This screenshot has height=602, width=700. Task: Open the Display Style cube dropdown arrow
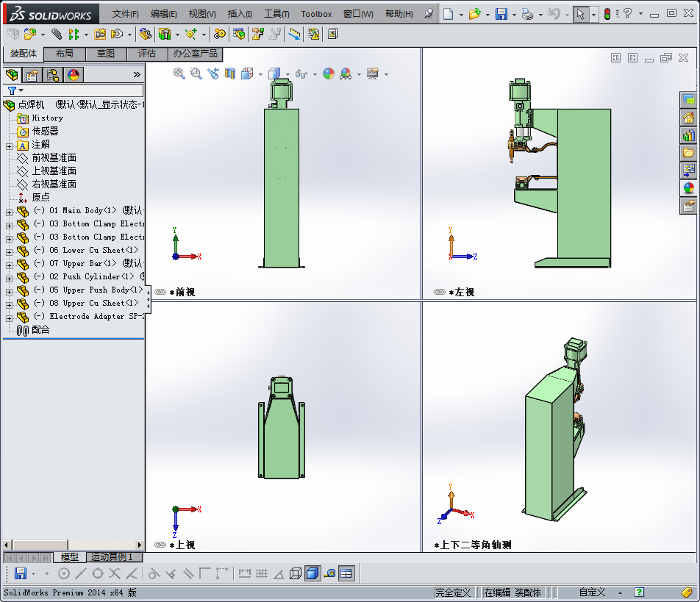point(287,74)
